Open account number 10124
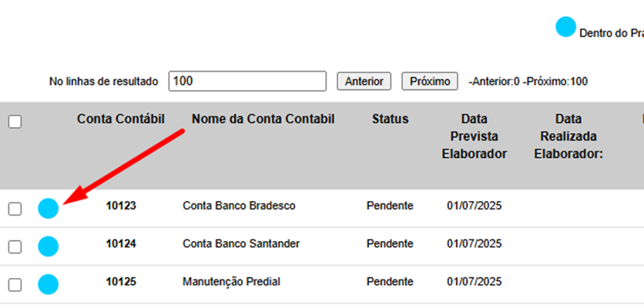Screen dimensions: 644x308 tap(121, 244)
